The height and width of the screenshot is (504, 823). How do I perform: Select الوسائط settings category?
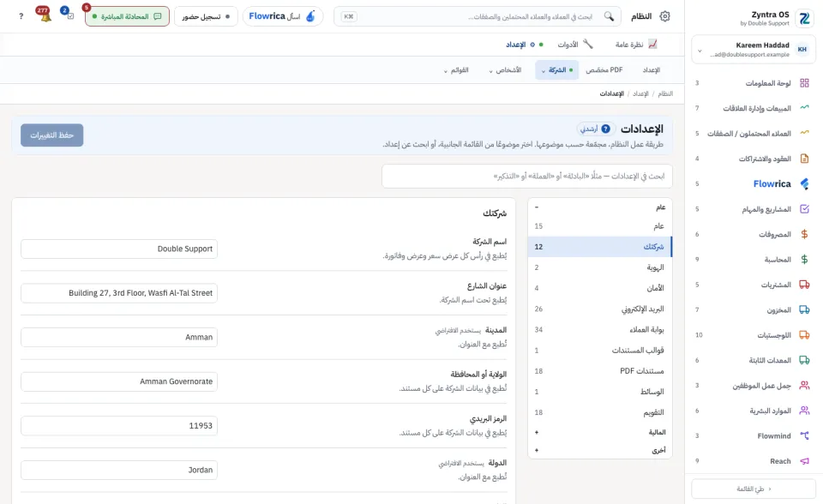600,392
